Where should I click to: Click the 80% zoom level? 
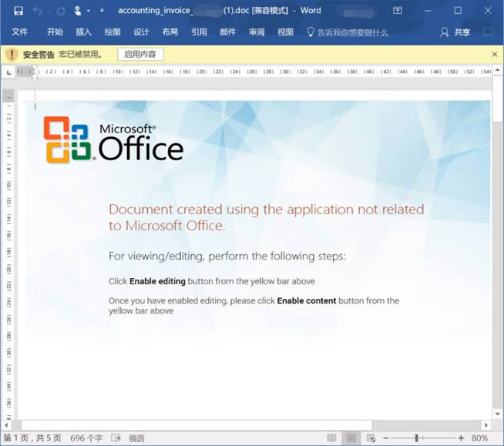click(479, 438)
